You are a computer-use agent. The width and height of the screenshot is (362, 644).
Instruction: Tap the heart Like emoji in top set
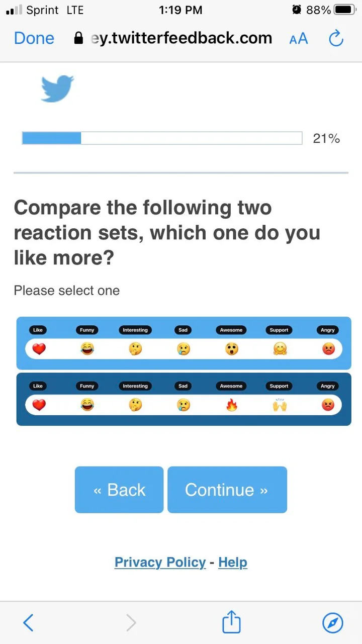pyautogui.click(x=38, y=348)
